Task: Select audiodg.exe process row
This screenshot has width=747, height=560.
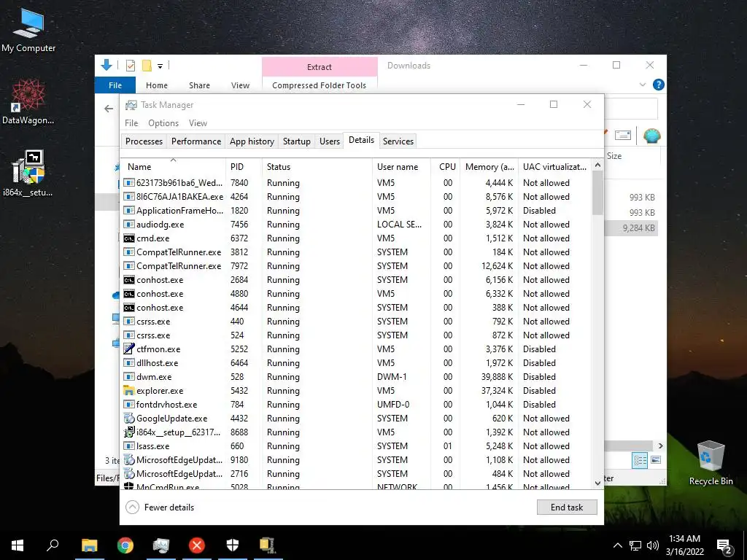Action: [356, 225]
